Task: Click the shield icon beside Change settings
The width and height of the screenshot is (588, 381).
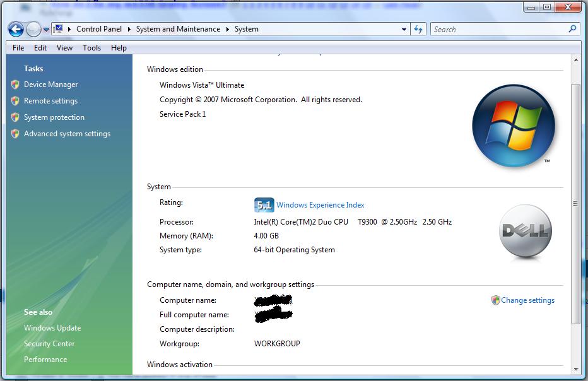Action: [x=496, y=300]
